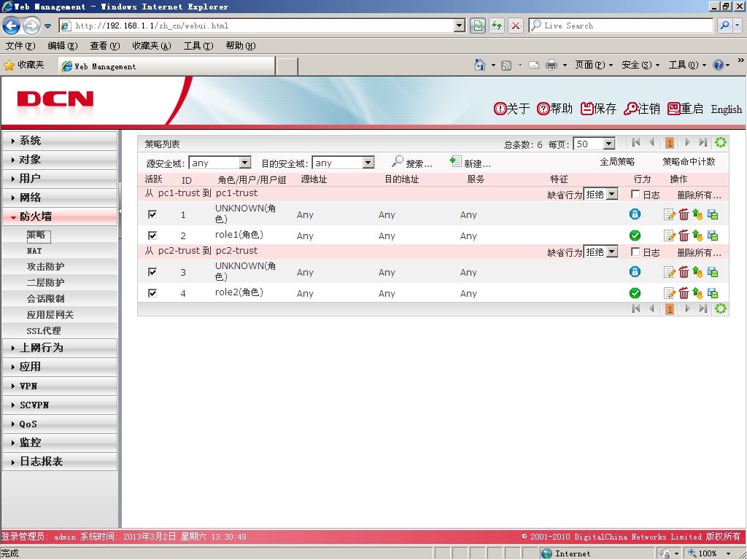Copy policy ID 4 using the clone icon
Screen dimensions: 747x560
click(x=713, y=293)
